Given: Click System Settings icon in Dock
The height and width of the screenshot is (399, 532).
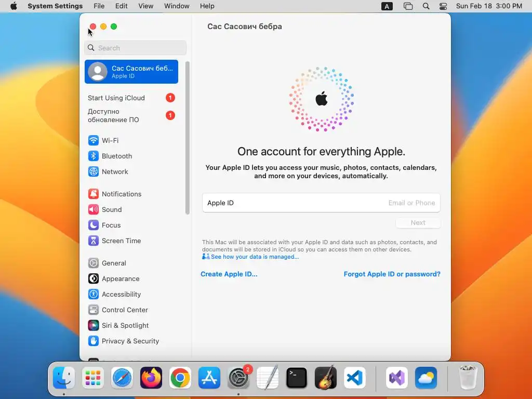Looking at the screenshot, I should point(238,378).
